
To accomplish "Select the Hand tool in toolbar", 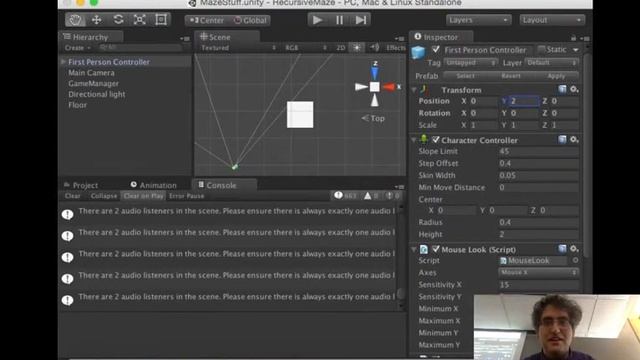I will click(76, 20).
